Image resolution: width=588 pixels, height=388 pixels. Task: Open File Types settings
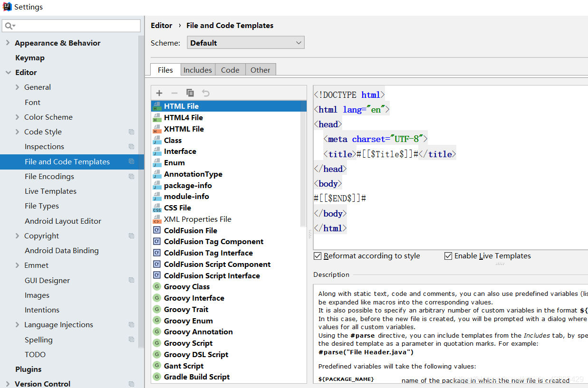42,206
